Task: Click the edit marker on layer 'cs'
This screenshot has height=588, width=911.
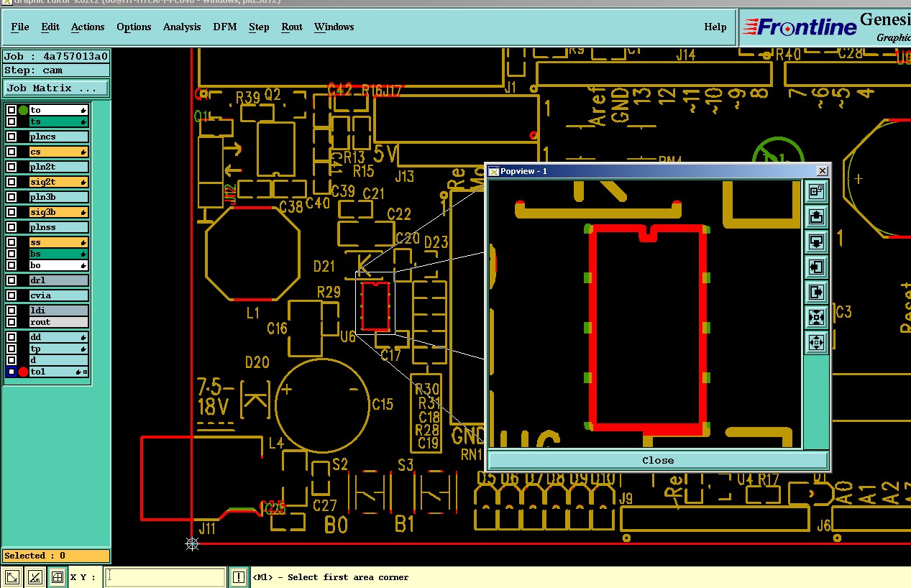Action: point(84,152)
